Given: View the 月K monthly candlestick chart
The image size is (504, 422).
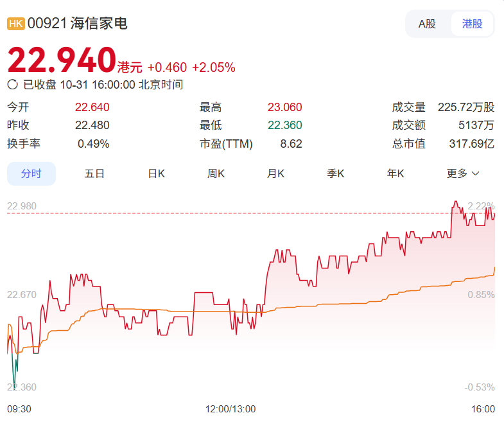Looking at the screenshot, I should 275,173.
